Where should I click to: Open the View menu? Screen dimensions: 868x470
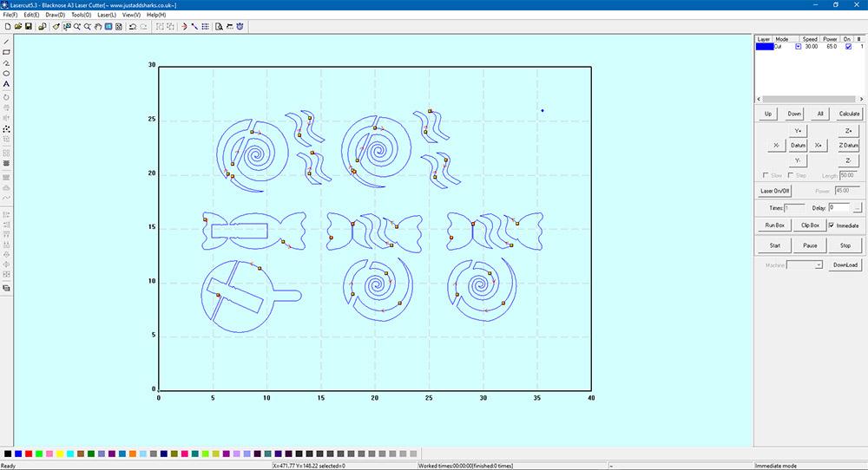pyautogui.click(x=131, y=15)
